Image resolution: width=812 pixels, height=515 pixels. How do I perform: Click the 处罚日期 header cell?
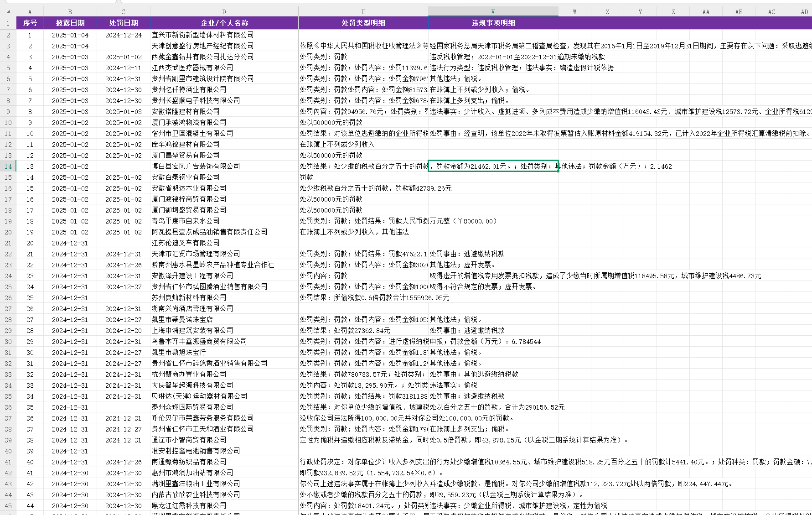point(123,23)
